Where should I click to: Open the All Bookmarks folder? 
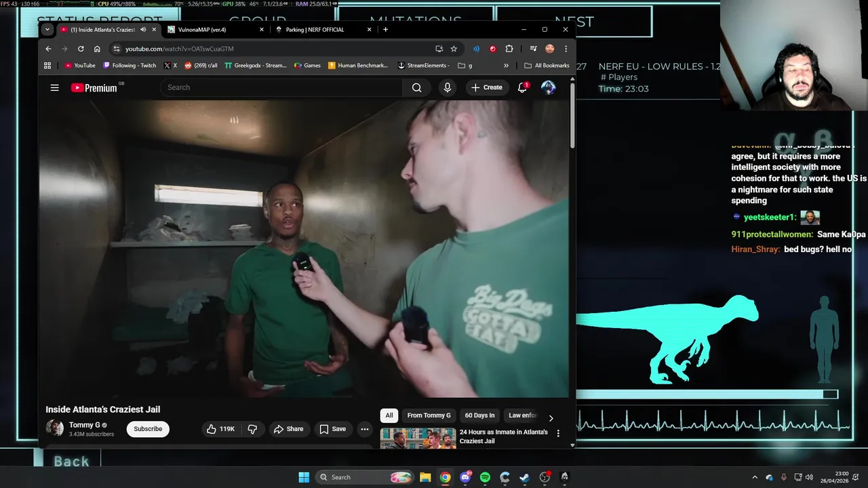pyautogui.click(x=547, y=66)
